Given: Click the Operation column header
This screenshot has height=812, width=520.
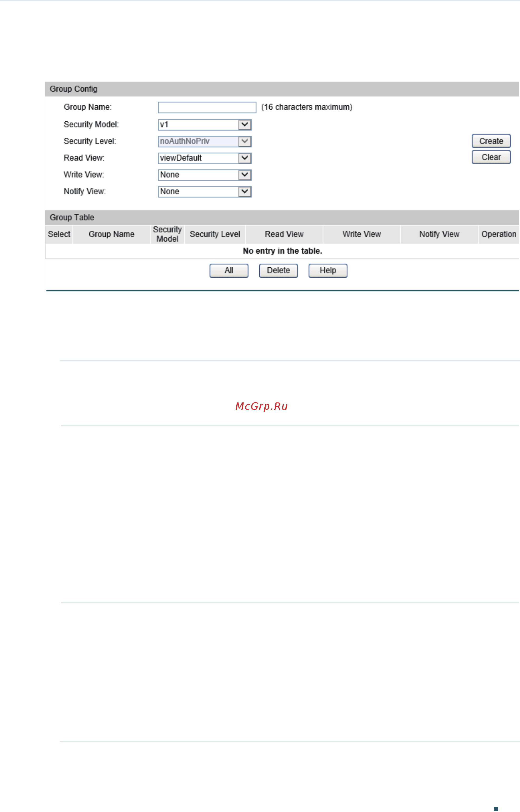Looking at the screenshot, I should point(499,234).
